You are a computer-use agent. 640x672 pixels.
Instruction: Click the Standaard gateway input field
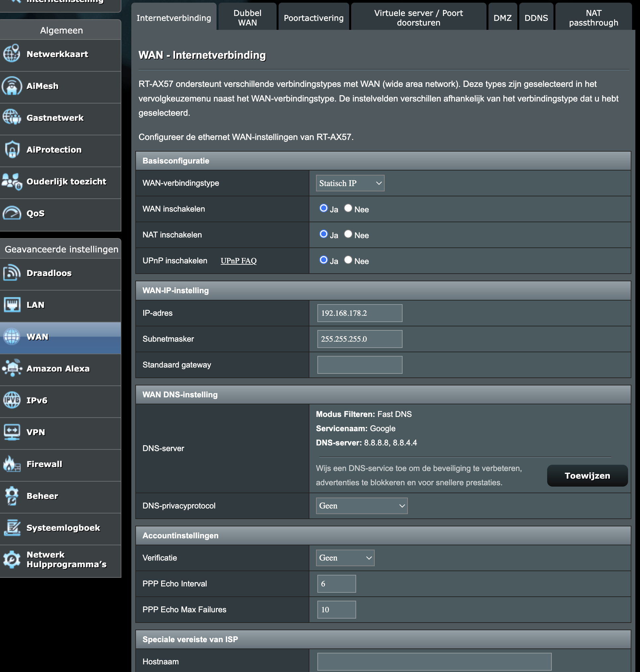pos(359,365)
